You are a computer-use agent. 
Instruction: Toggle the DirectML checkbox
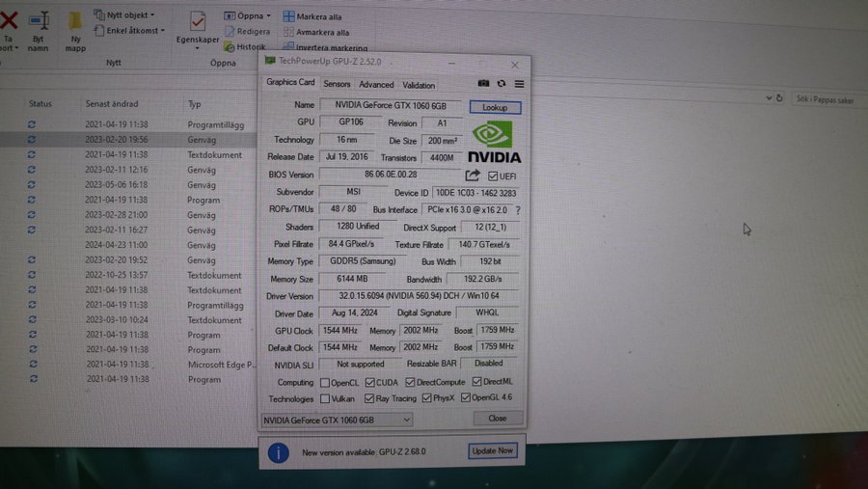click(476, 382)
